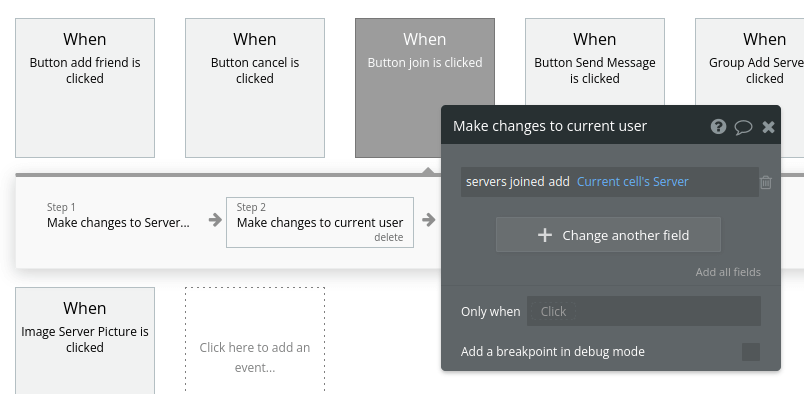Screen dimensions: 804x394
Task: Select the Group Add Server clicked event
Action: coord(750,63)
